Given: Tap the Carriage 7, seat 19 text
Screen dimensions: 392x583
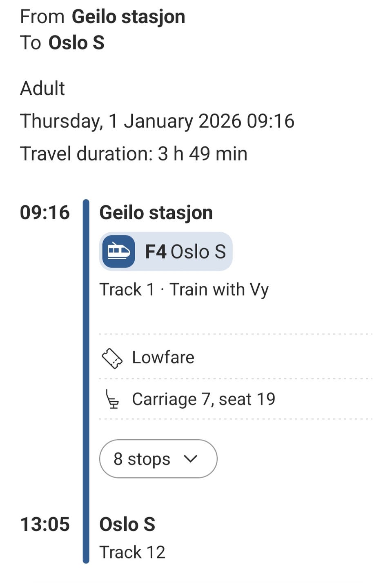Looking at the screenshot, I should pos(203,399).
